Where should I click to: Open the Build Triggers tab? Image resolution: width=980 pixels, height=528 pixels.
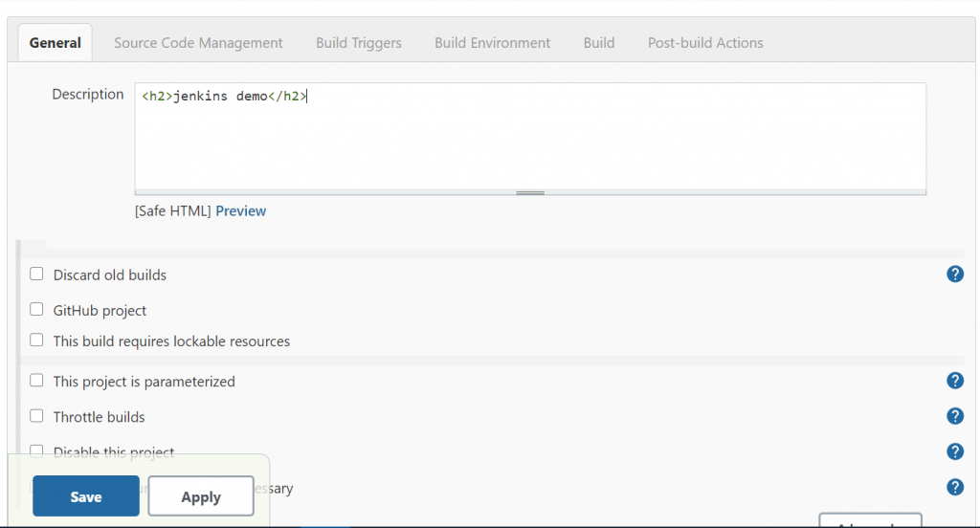[359, 43]
